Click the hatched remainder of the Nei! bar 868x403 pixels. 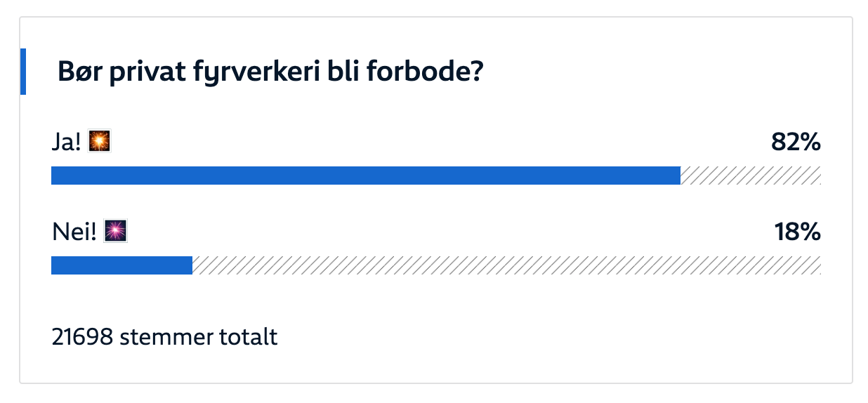coord(506,265)
